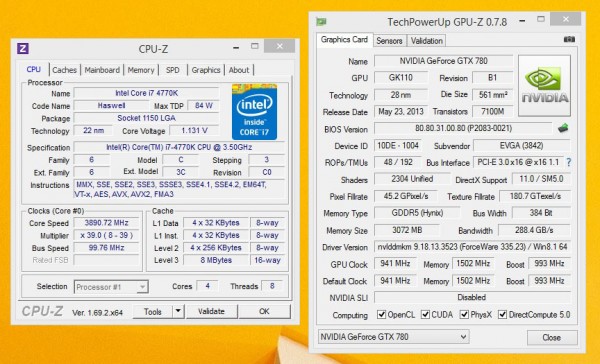Open the Processor #1 selection dropdown
This screenshot has height=364, width=600.
(111, 287)
